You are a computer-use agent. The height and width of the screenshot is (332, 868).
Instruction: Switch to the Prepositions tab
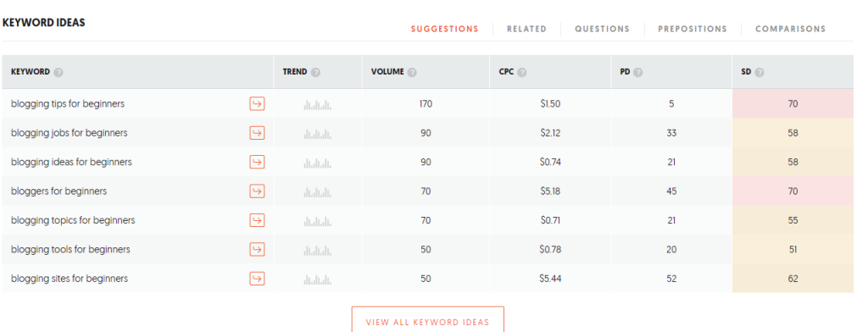(693, 30)
